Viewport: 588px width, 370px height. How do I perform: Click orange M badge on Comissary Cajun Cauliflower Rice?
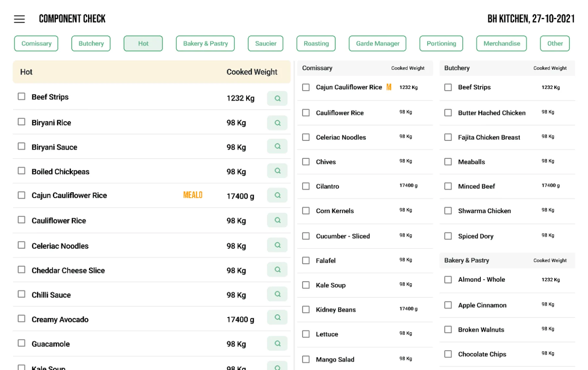pyautogui.click(x=389, y=87)
